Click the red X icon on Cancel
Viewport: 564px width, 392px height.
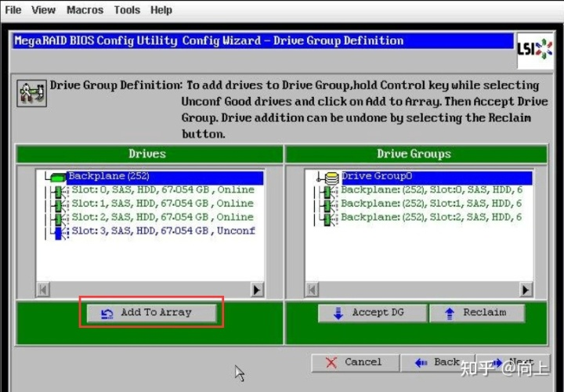pyautogui.click(x=331, y=362)
